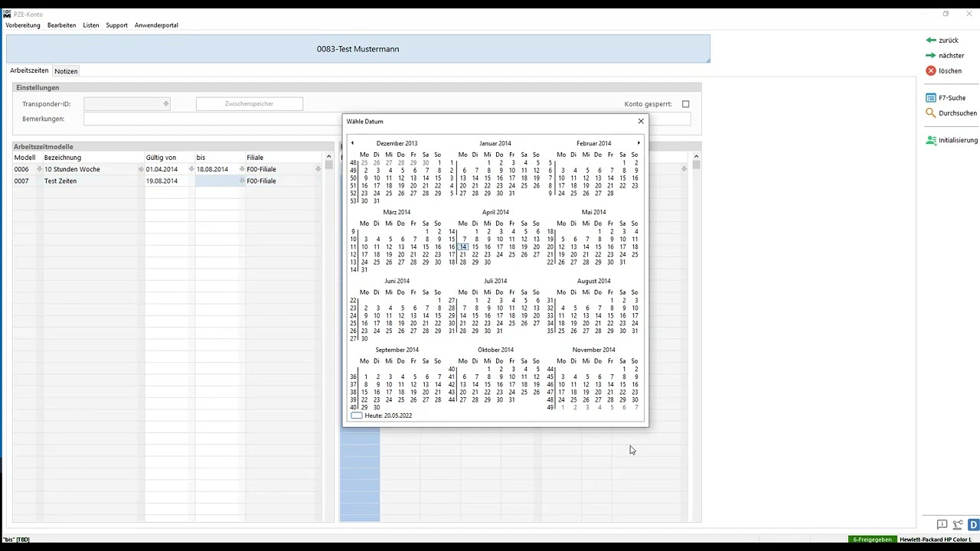This screenshot has height=551, width=980.
Task: Switch to the Arbeitszeiten tab
Action: (x=29, y=70)
